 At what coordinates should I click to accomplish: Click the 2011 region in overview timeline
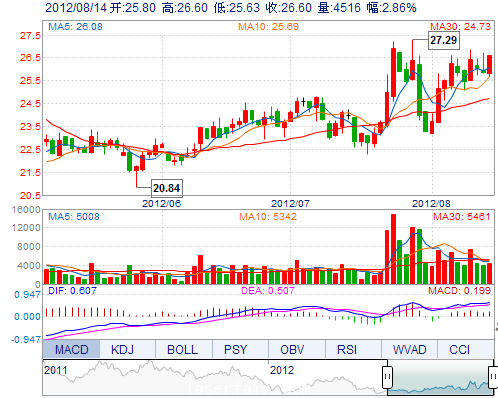click(56, 370)
